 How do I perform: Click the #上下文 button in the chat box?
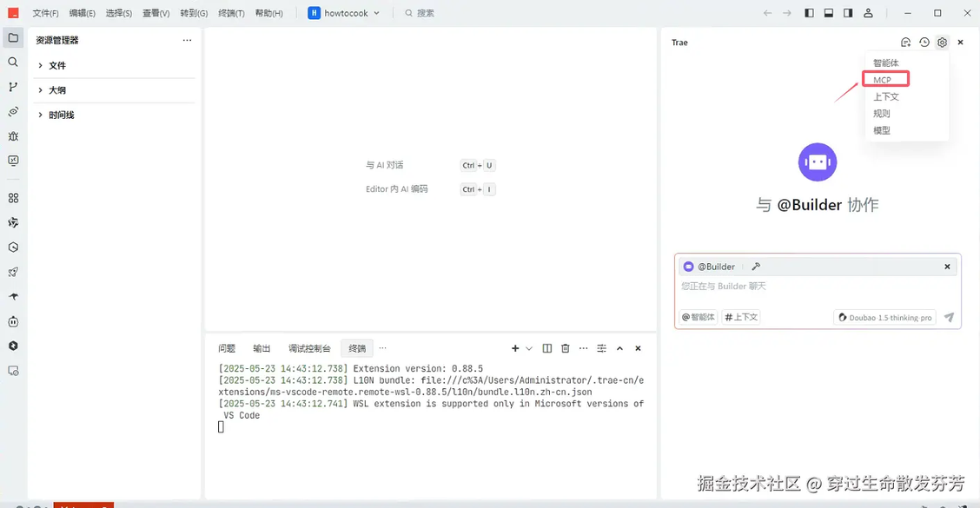tap(741, 318)
